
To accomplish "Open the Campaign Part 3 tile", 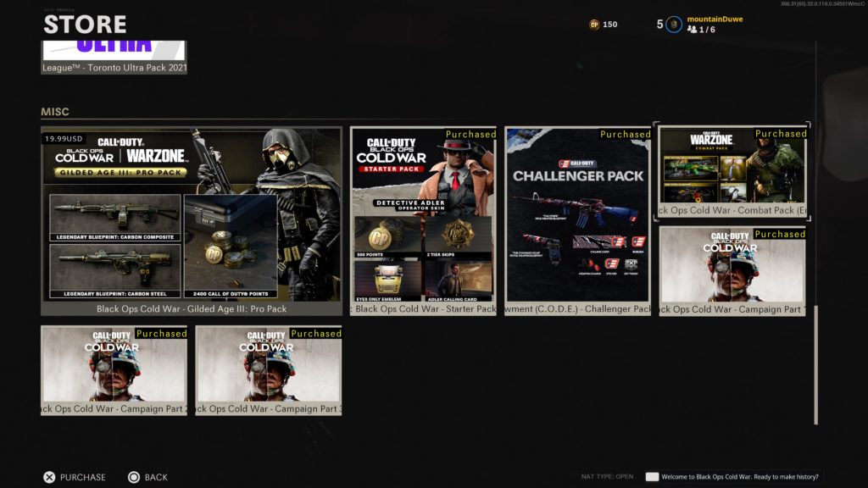I will click(x=269, y=371).
